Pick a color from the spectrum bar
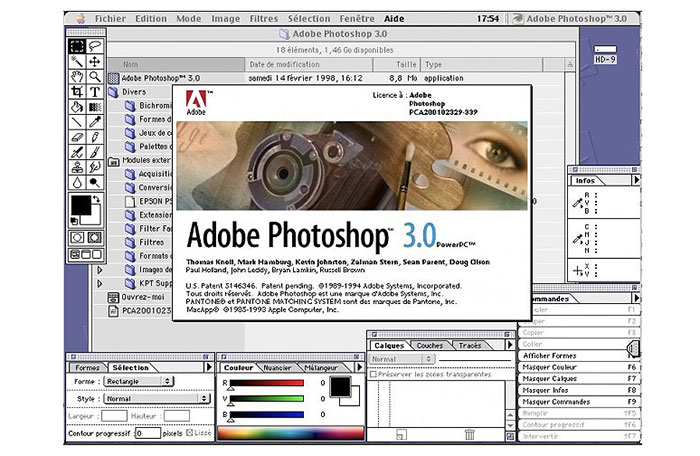 pyautogui.click(x=291, y=433)
